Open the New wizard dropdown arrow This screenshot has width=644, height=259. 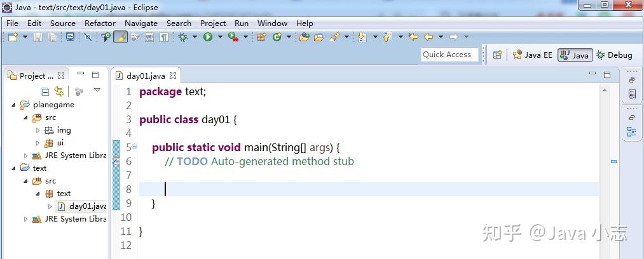pos(25,37)
